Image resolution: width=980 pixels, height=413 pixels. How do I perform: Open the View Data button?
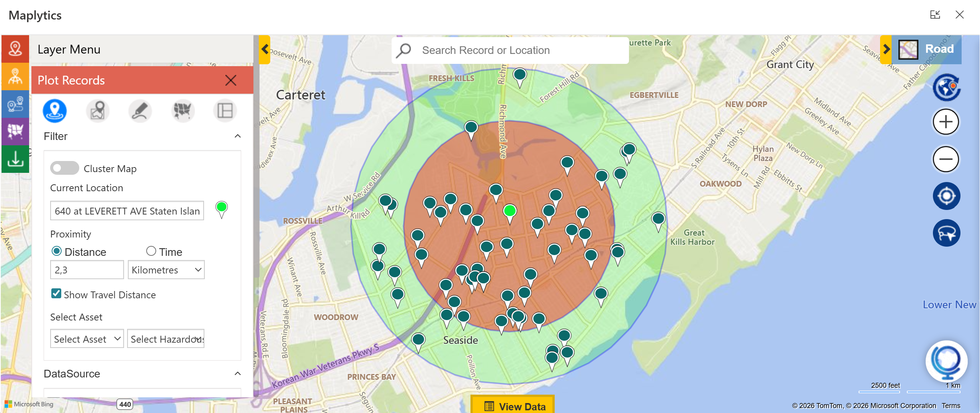[513, 405]
